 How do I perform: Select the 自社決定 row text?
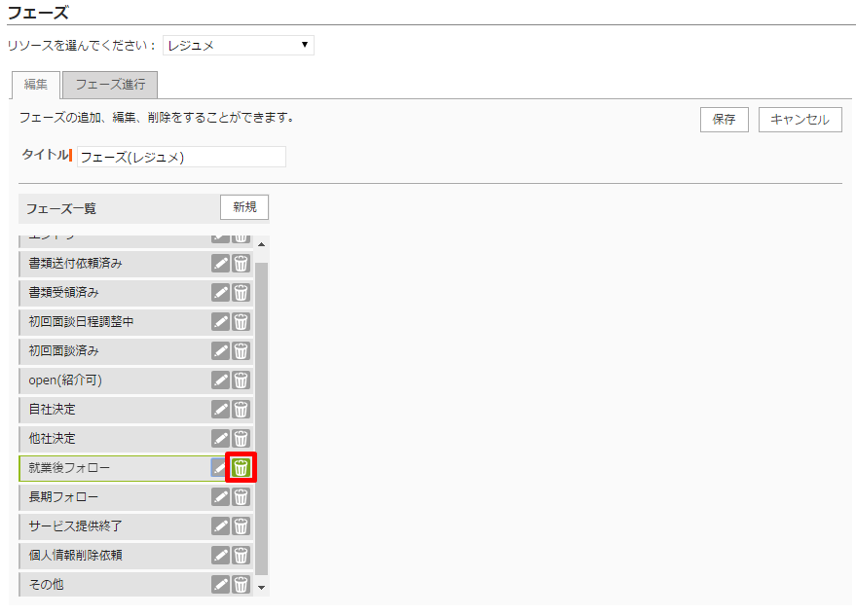click(x=52, y=410)
